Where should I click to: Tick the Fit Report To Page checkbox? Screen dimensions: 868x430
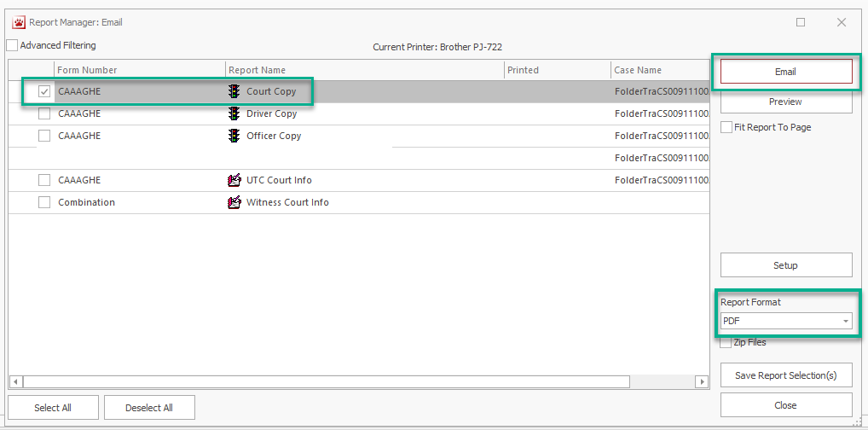pos(726,127)
